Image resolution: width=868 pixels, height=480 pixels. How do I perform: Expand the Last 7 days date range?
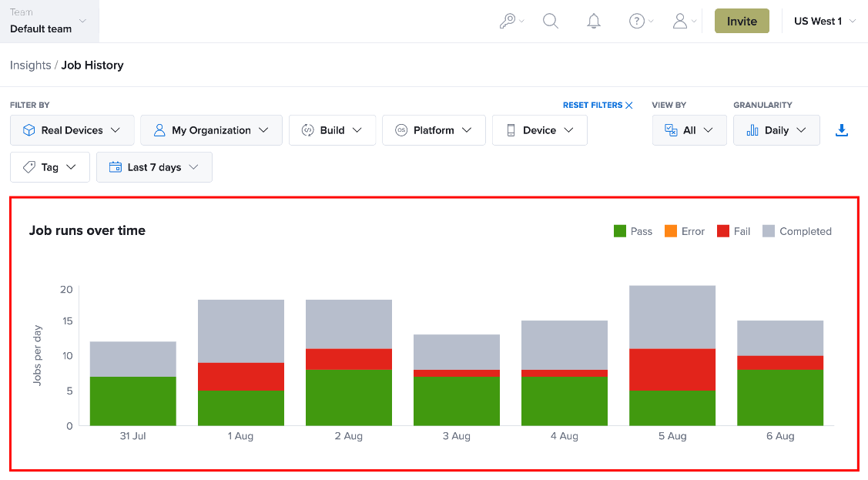point(155,167)
